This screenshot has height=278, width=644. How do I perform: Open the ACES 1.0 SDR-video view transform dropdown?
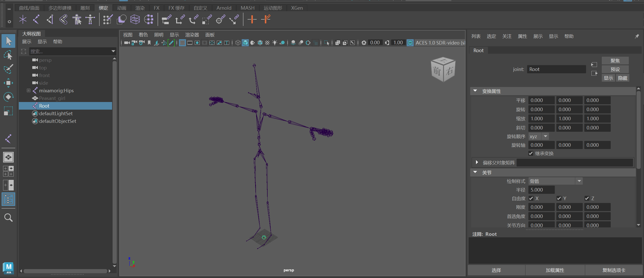click(x=440, y=43)
